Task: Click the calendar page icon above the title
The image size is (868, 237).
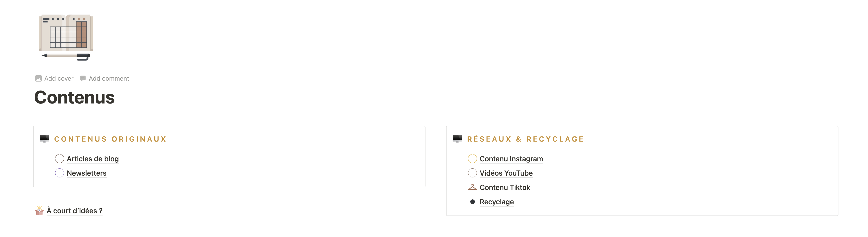Action: (65, 37)
